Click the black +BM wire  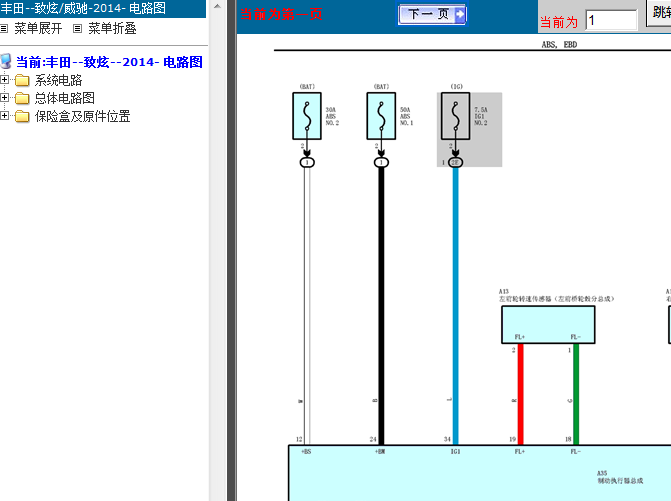tap(381, 306)
